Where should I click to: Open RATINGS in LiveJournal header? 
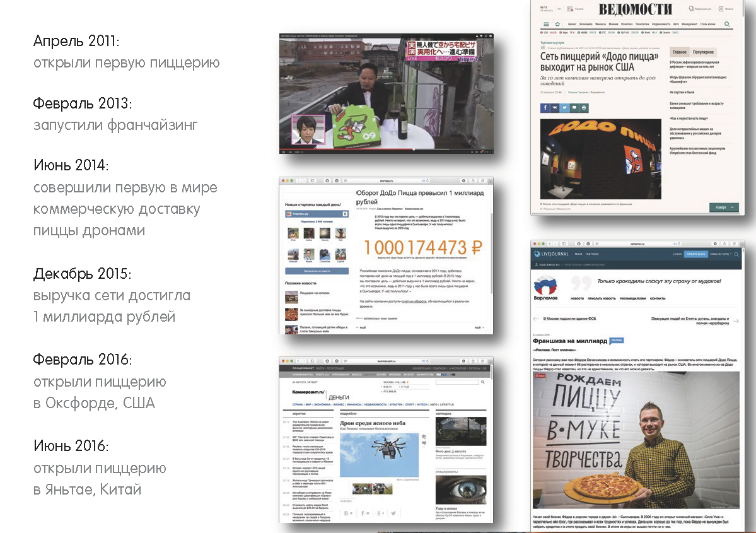(x=593, y=254)
